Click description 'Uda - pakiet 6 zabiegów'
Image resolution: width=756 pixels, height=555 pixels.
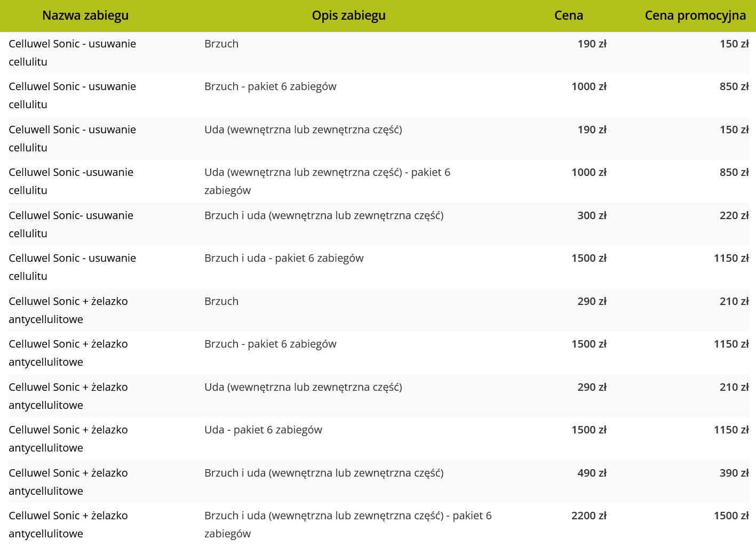coord(264,430)
